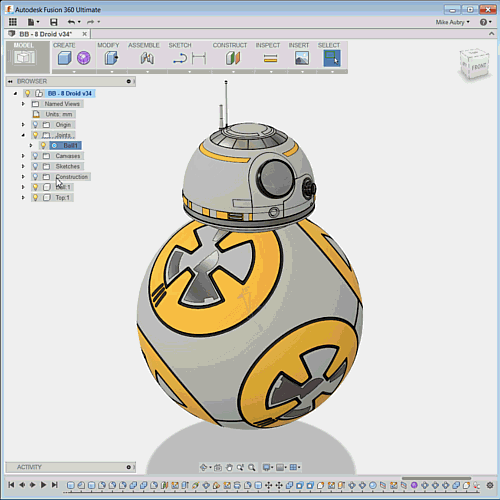Screen dimensions: 500x500
Task: Hide the Top:1 component via bulb
Action: click(35, 197)
